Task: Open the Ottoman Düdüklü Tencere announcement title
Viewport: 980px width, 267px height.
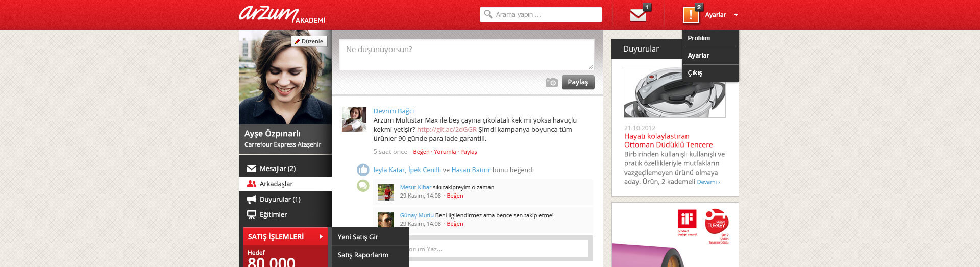Action: coord(668,140)
